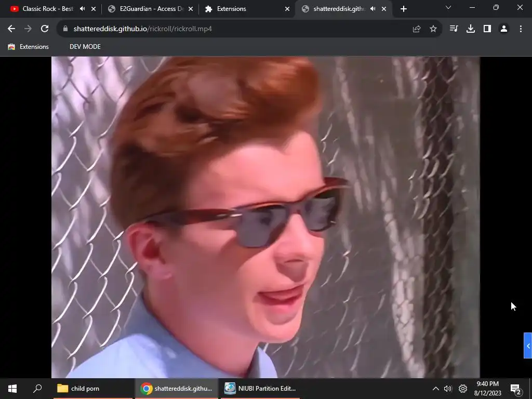Viewport: 532px width, 399px height.
Task: Bookmark this tab with the star icon
Action: click(433, 29)
